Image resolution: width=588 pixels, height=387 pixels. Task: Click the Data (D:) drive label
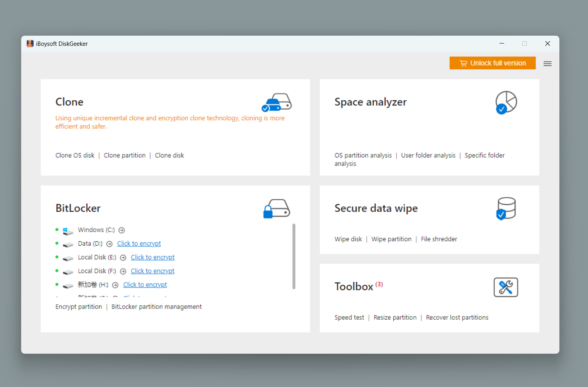pyautogui.click(x=90, y=244)
